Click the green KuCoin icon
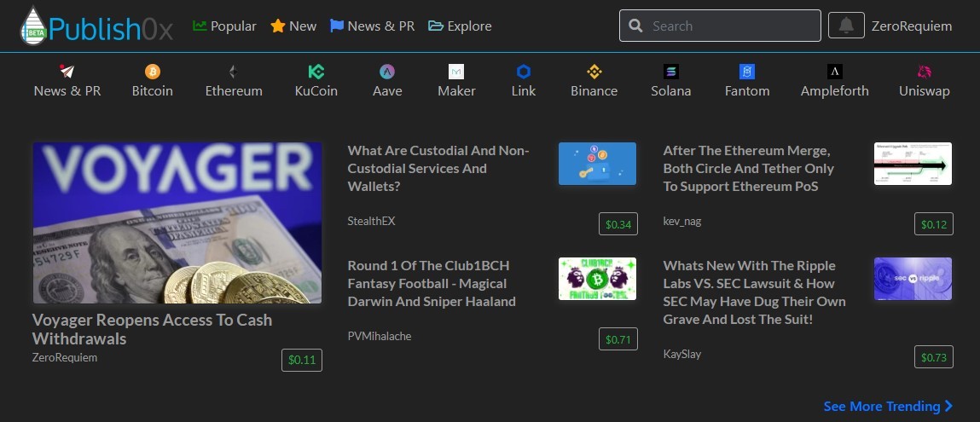The image size is (980, 422). click(316, 71)
